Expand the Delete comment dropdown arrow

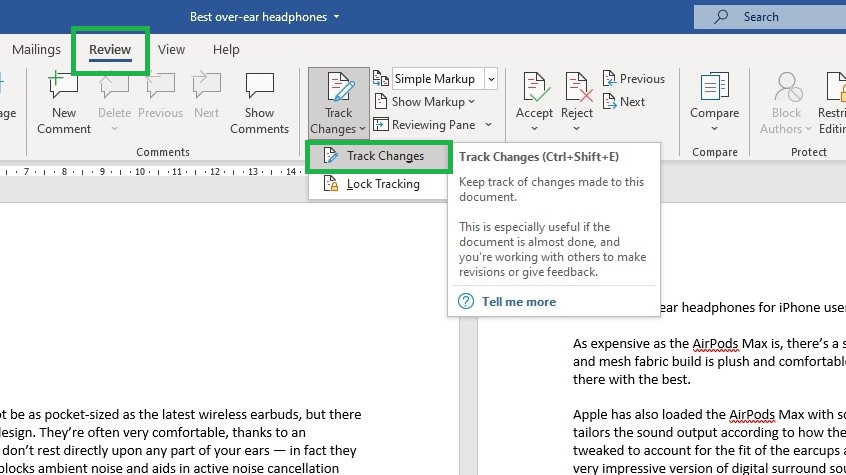pyautogui.click(x=114, y=128)
